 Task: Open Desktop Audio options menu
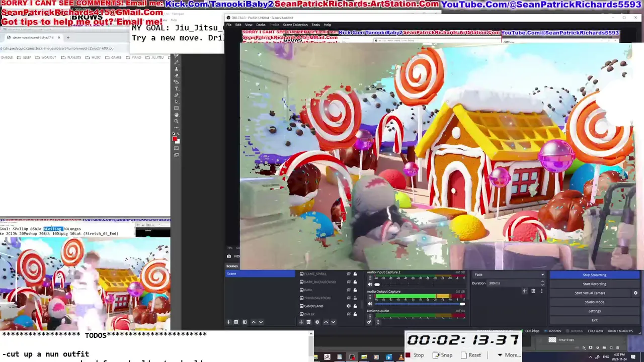tap(370, 316)
